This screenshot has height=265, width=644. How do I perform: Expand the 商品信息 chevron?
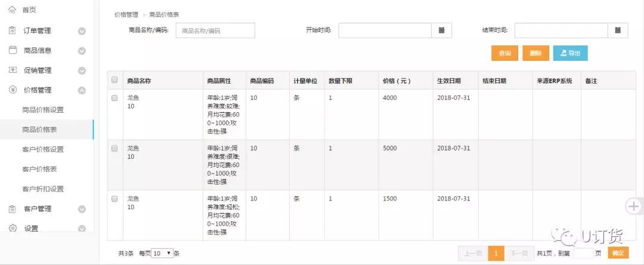(82, 51)
